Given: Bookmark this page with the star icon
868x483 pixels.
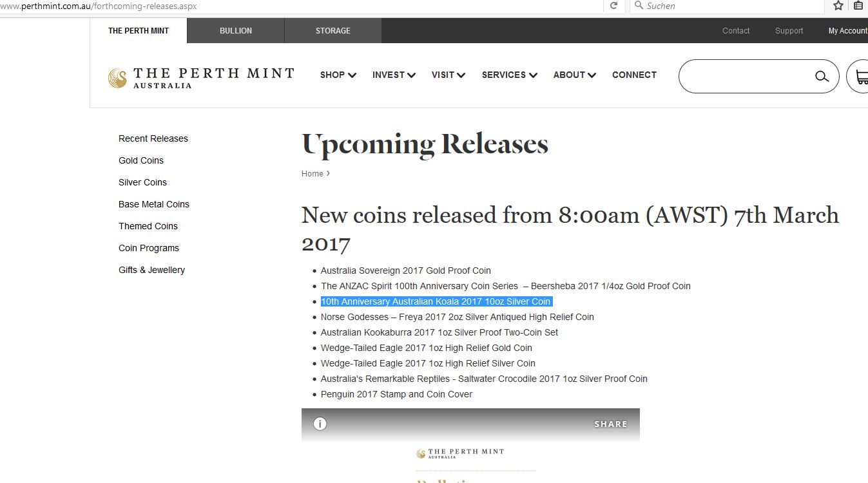Looking at the screenshot, I should 838,6.
